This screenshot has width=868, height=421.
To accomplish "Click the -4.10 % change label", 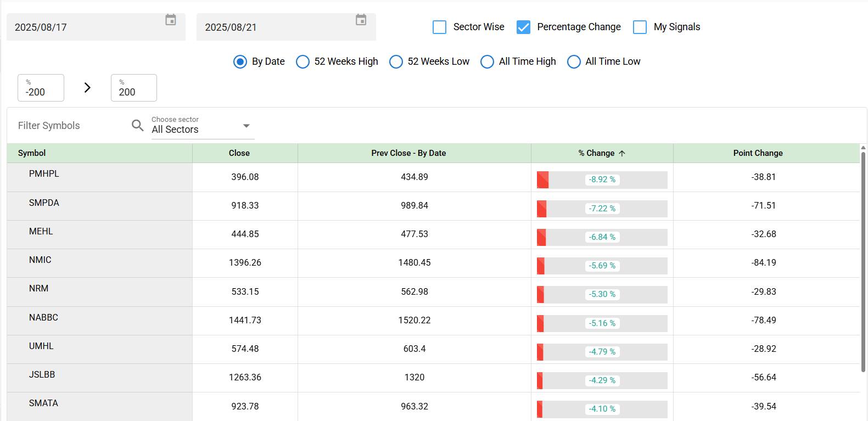I will point(602,409).
